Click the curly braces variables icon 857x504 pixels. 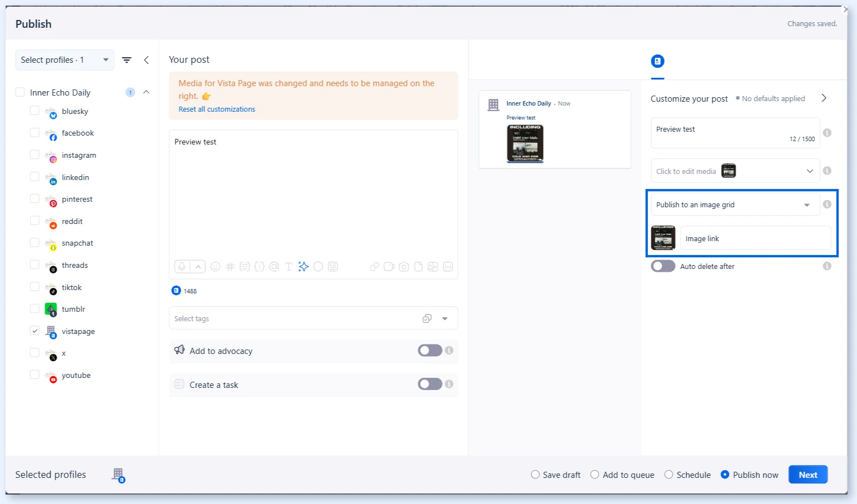point(259,267)
